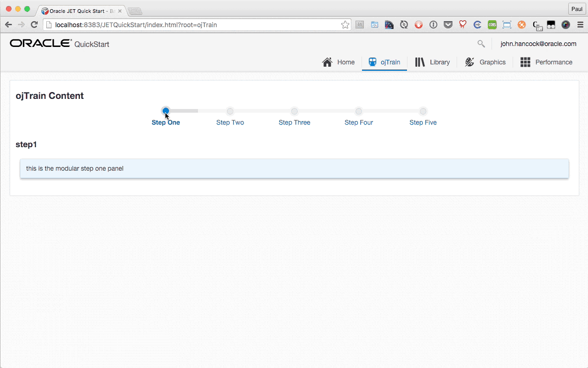Click the 'this is the modular step one panel' text
588x368 pixels.
pos(75,168)
